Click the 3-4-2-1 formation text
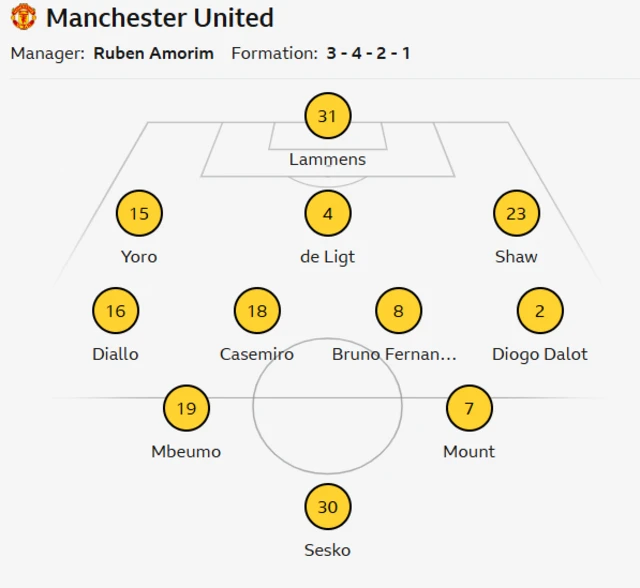 [x=368, y=53]
